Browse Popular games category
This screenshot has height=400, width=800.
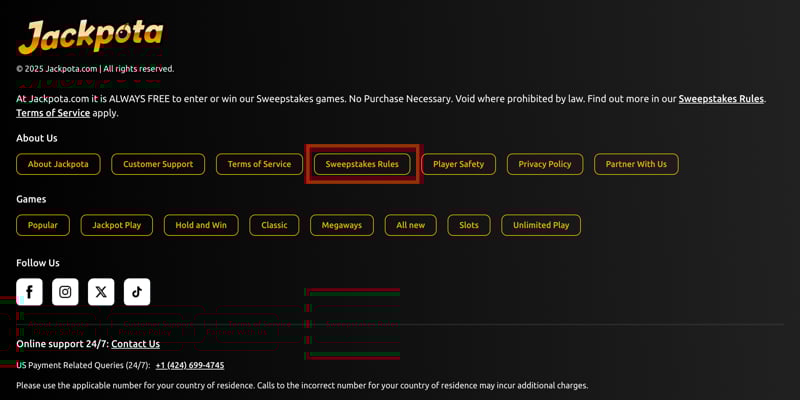tap(43, 225)
